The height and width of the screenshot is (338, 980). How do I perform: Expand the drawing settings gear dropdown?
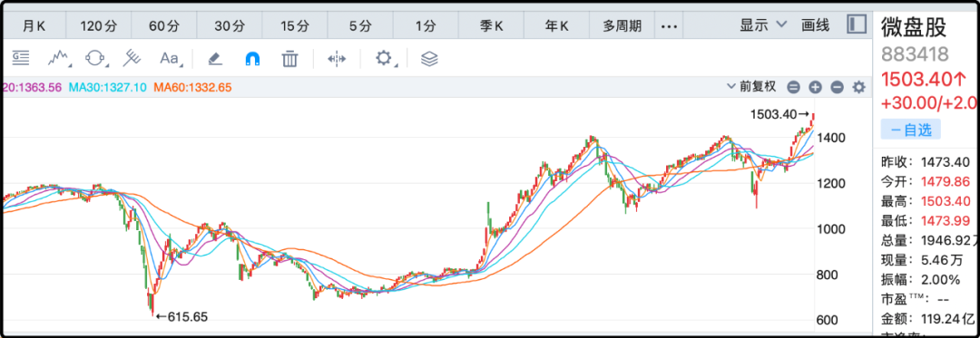point(384,59)
